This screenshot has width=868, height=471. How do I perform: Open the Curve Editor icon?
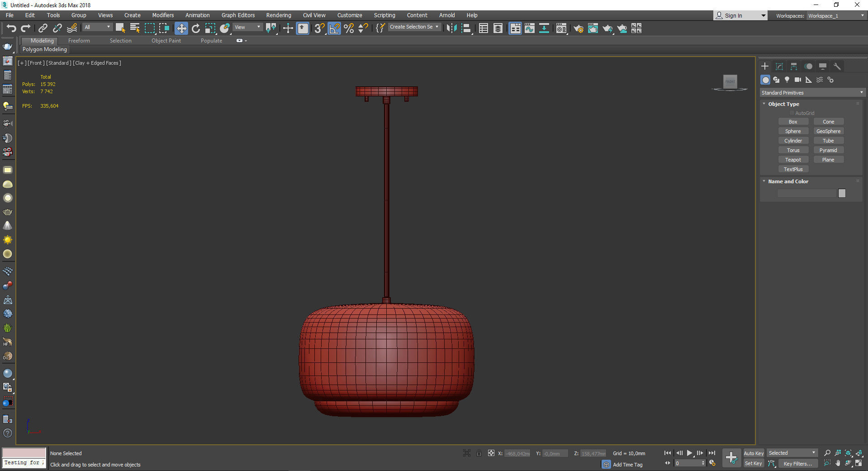click(530, 29)
